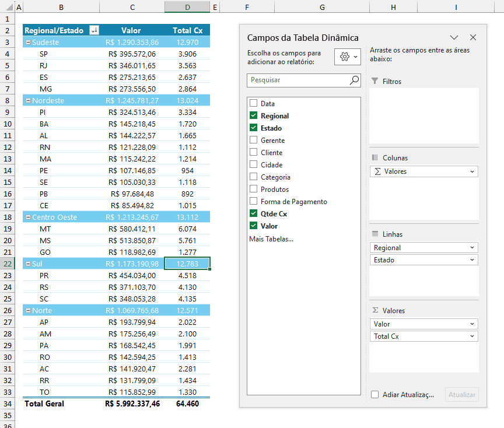The image size is (504, 428).
Task: Click the Total Cx column header cell
Action: click(187, 30)
